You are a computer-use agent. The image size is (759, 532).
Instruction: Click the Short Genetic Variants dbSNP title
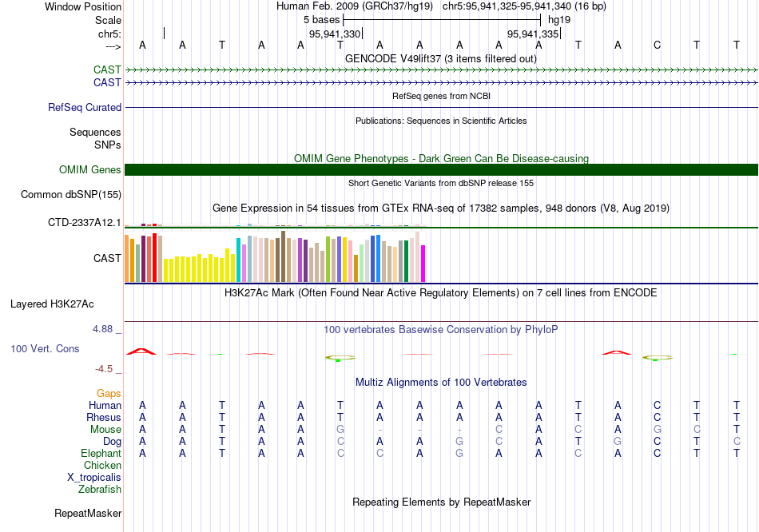click(x=441, y=183)
